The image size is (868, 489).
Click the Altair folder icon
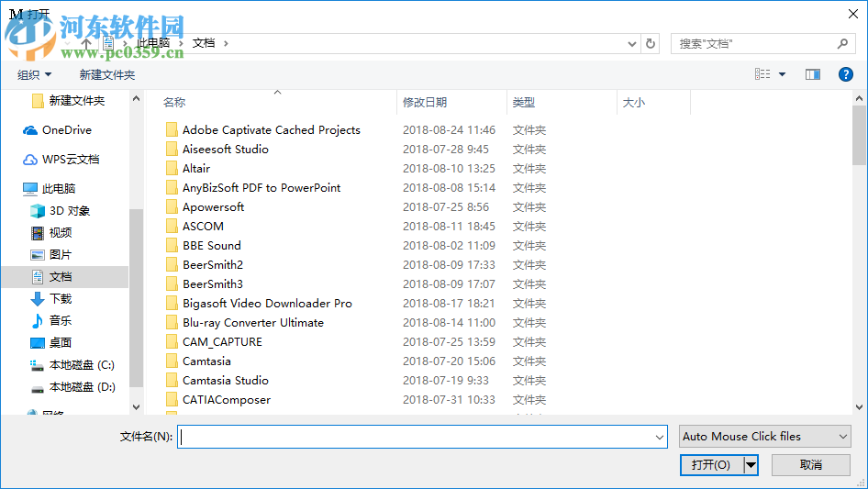coord(172,169)
